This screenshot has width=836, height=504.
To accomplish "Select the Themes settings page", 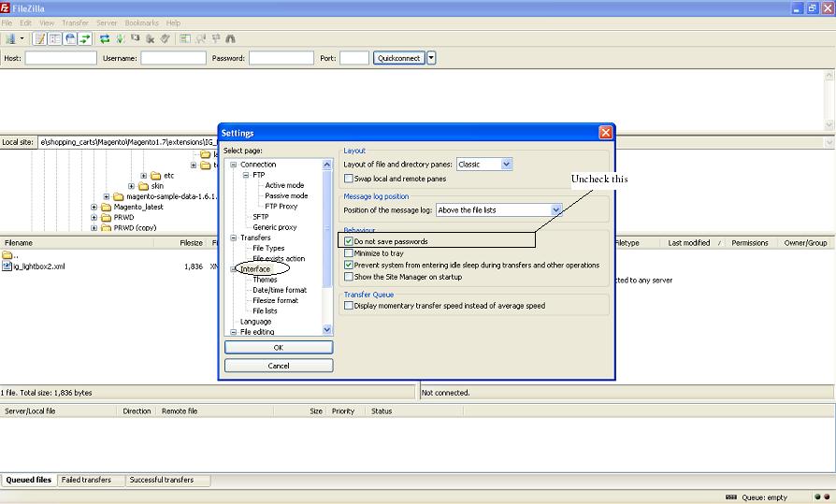I will (x=265, y=280).
